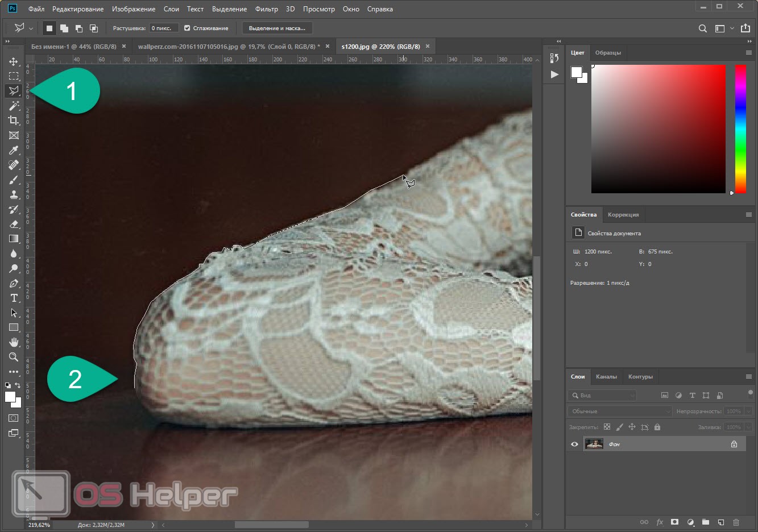Choose Intersect with selection mode
The image size is (758, 532).
(x=94, y=28)
